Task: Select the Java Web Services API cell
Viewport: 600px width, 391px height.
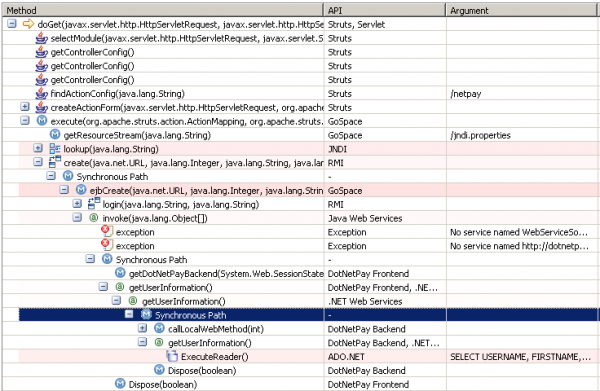Action: pos(385,218)
